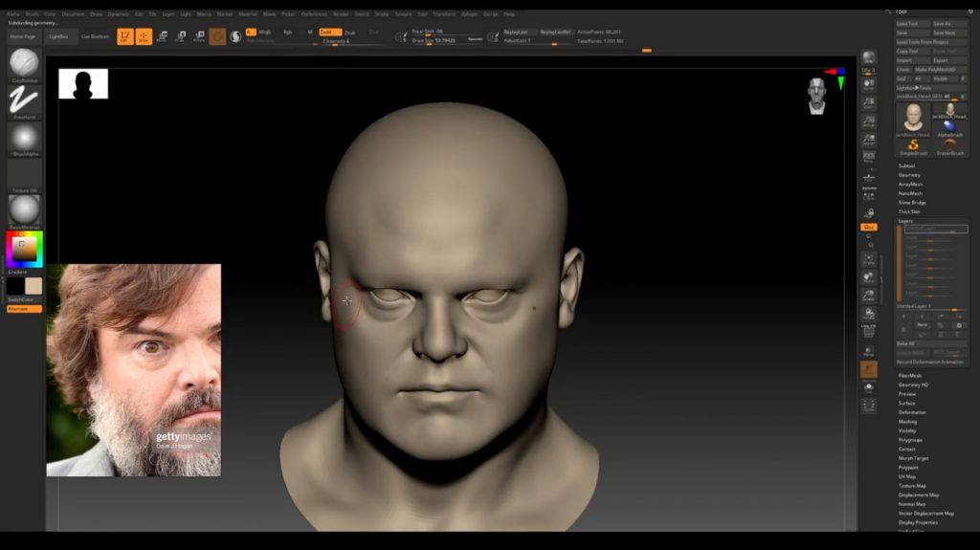Expand the ArrayMesh section
This screenshot has height=550, width=980.
click(x=911, y=185)
